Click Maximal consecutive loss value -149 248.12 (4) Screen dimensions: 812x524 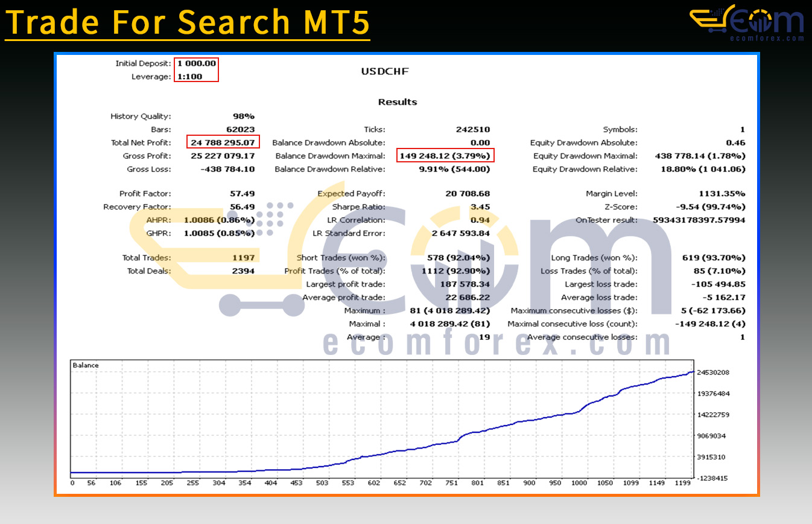pyautogui.click(x=710, y=324)
